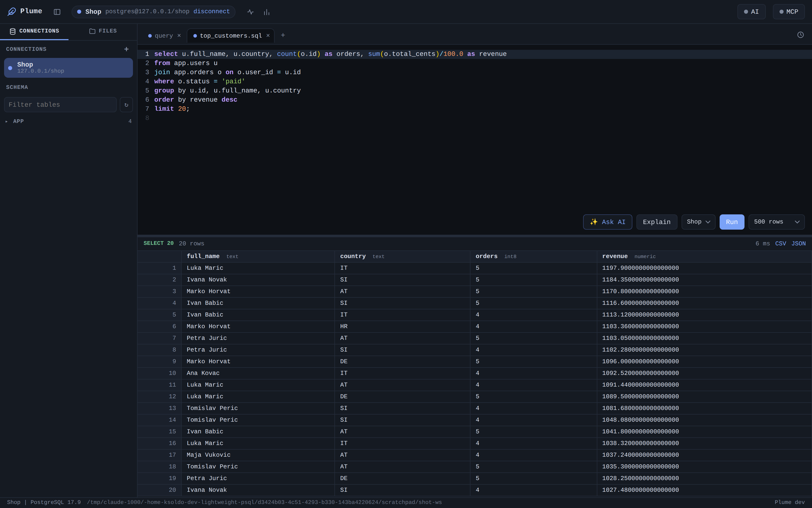Viewport: 812px width, 508px height.
Task: Add a new editor tab
Action: tap(283, 35)
